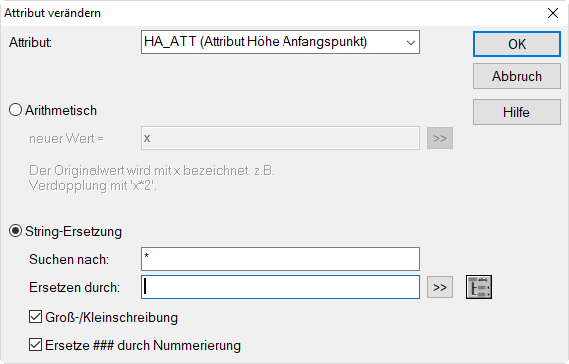Viewport: 569px width, 364px height.
Task: Click the Attribut verändern title bar
Action: [272, 13]
